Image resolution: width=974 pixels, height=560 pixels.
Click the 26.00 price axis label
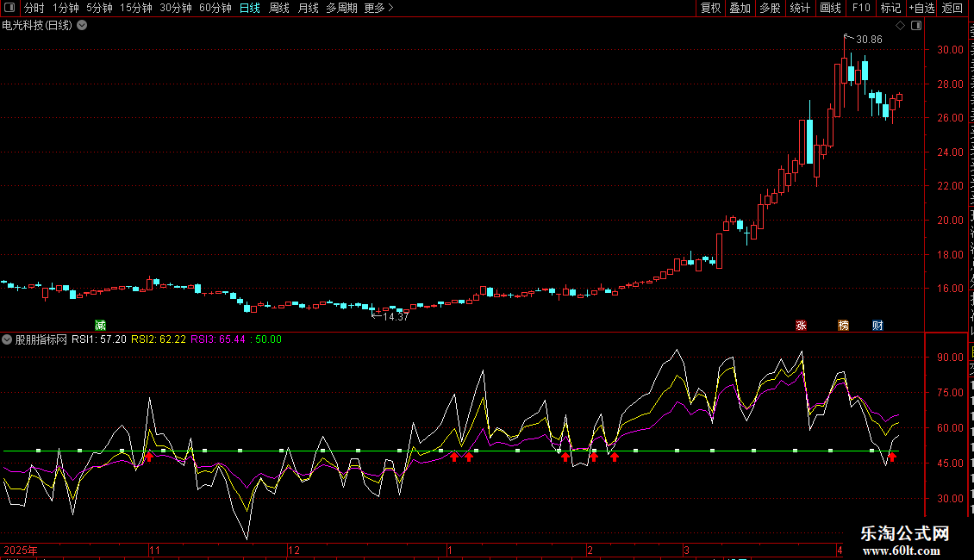tap(951, 118)
